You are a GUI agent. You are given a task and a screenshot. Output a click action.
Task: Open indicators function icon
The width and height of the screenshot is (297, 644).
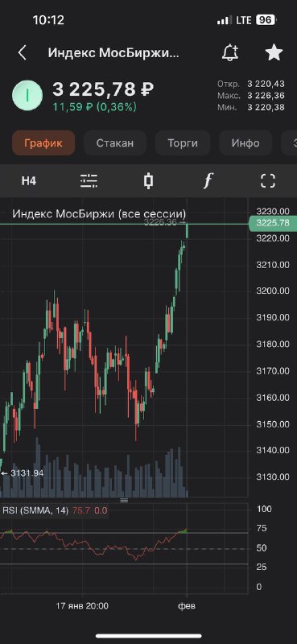click(x=208, y=180)
